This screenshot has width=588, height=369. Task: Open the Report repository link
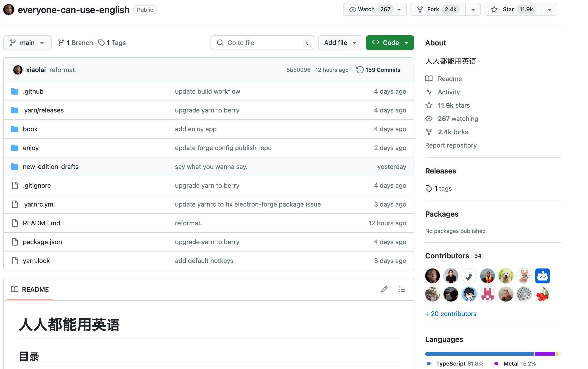[x=450, y=145]
